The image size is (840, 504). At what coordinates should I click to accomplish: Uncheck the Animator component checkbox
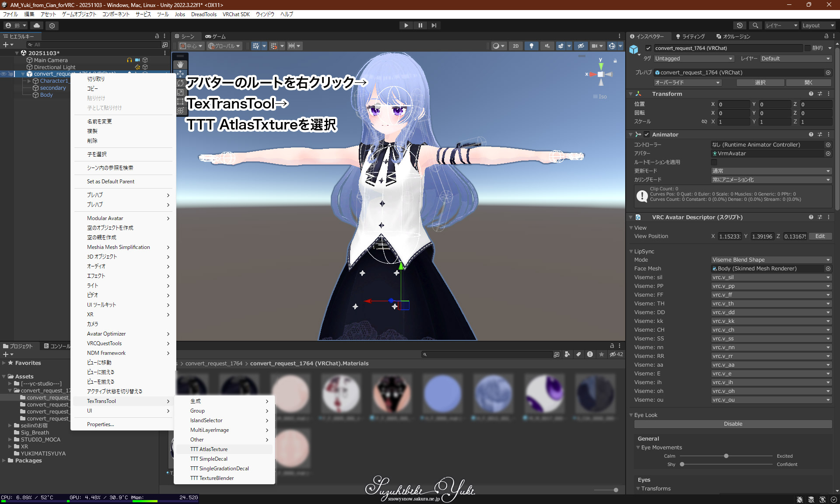coord(647,134)
